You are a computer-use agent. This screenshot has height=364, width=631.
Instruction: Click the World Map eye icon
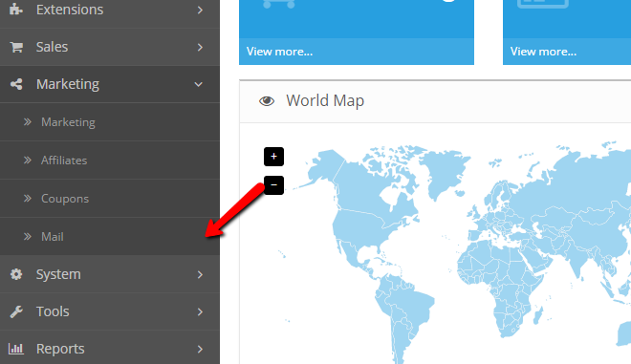point(267,101)
